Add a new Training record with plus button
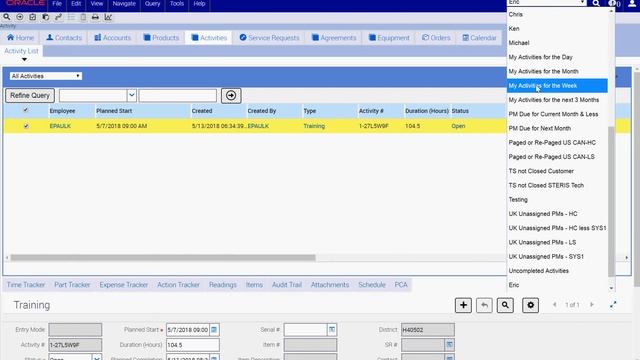The width and height of the screenshot is (640, 360). (x=463, y=305)
